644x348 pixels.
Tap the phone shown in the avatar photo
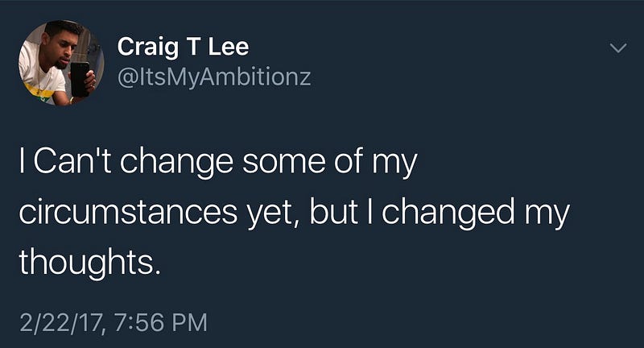click(80, 79)
